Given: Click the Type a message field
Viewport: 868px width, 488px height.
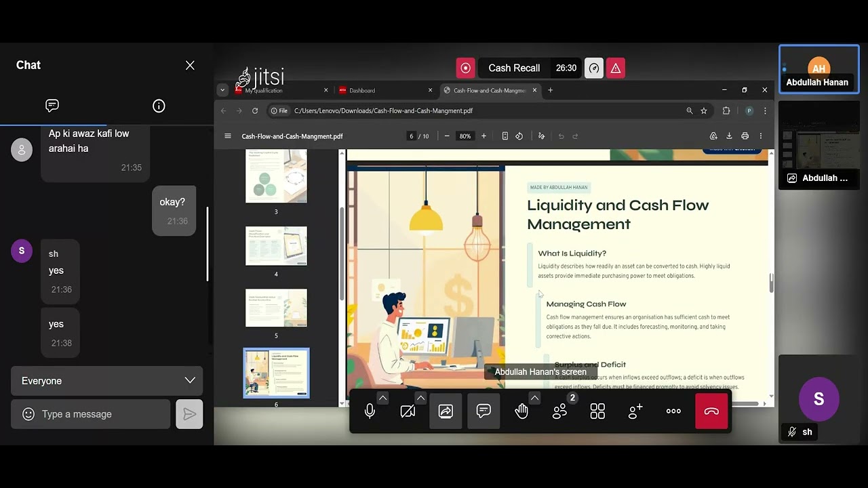Looking at the screenshot, I should click(x=91, y=414).
